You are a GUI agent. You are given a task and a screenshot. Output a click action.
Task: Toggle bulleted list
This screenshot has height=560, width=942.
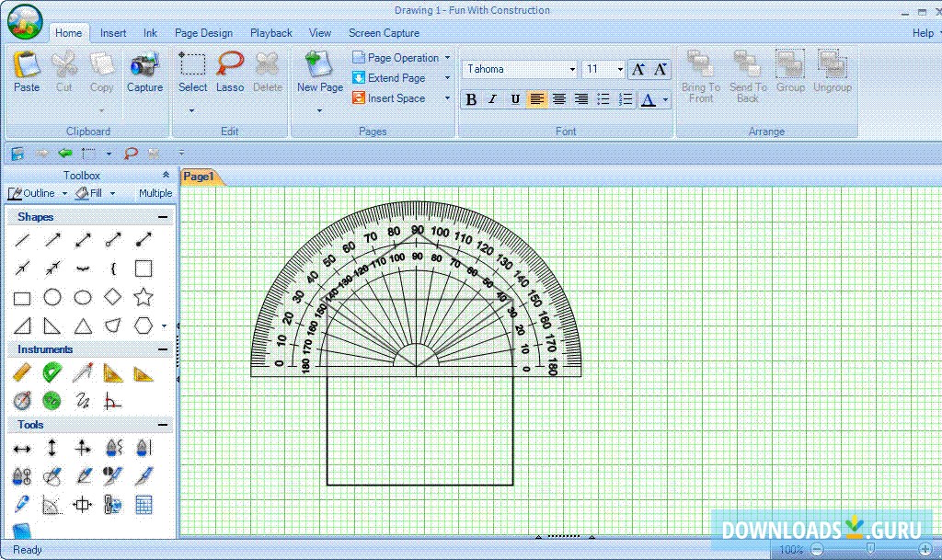[603, 99]
